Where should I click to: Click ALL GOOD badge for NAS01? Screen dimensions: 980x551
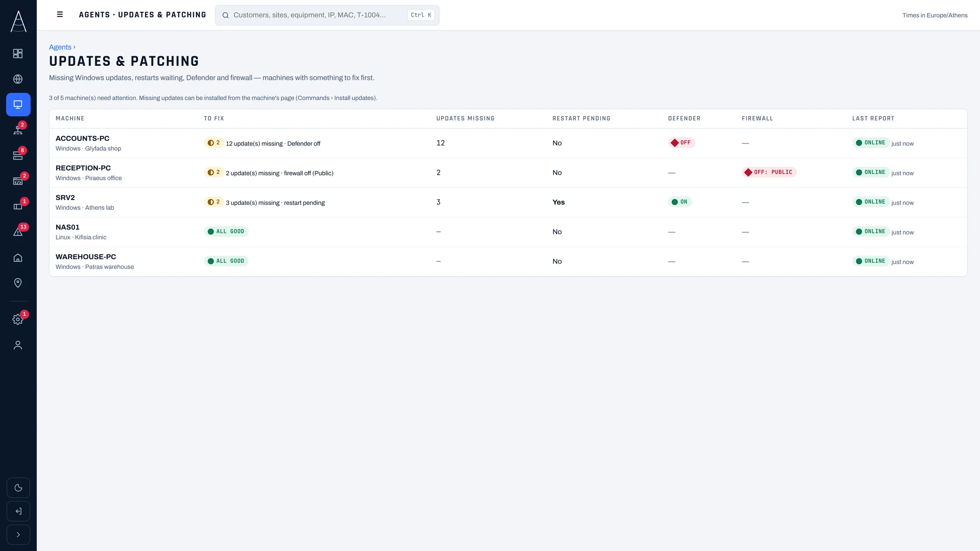pos(226,231)
